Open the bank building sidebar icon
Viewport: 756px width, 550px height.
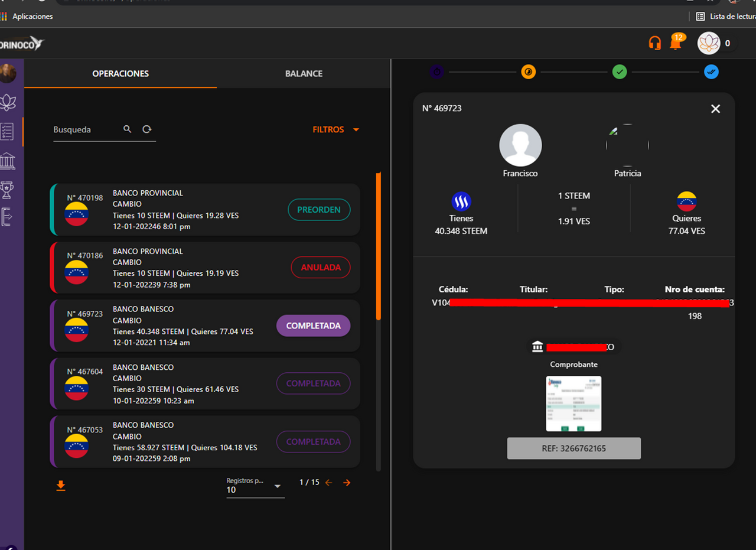pos(8,160)
